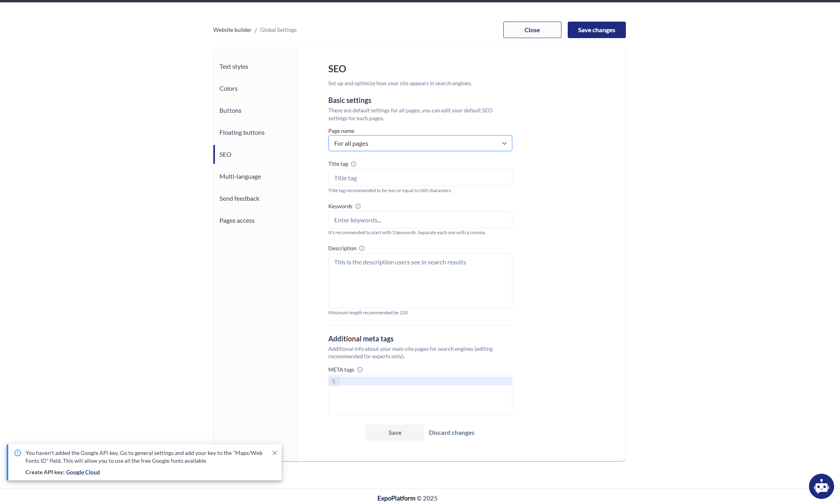Screen dimensions: 840x504
Task: Click the Description info icon
Action: (362, 248)
